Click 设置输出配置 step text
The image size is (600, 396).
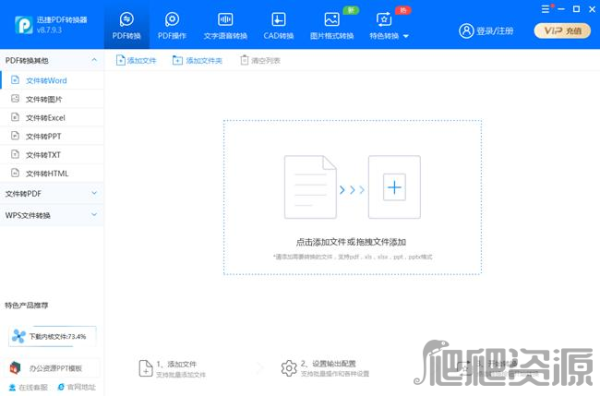click(334, 363)
